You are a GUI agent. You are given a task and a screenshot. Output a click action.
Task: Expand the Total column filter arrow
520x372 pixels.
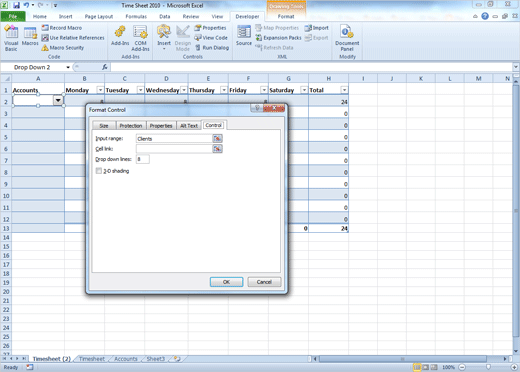(344, 90)
